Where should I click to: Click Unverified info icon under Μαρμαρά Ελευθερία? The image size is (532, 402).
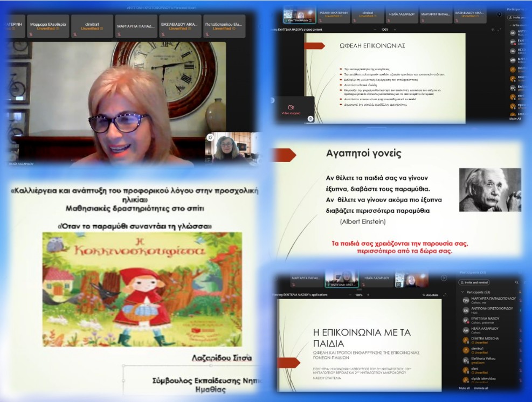point(58,29)
